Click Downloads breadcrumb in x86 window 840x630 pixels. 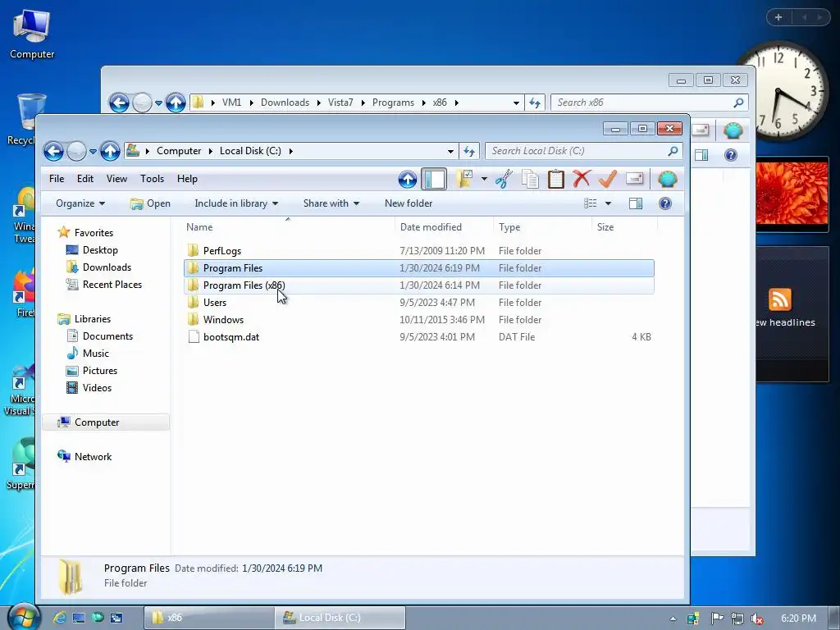(285, 103)
